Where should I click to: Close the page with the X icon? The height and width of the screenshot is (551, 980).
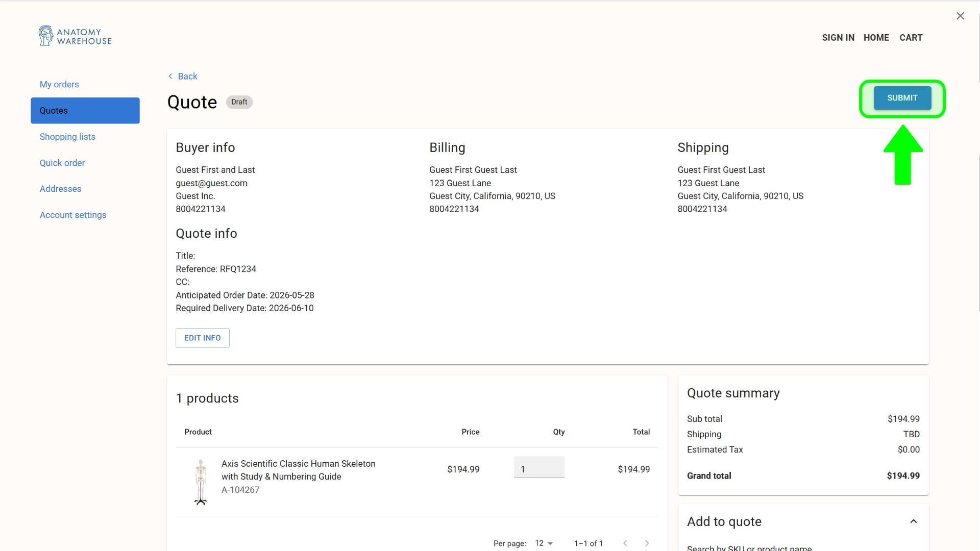pyautogui.click(x=960, y=16)
